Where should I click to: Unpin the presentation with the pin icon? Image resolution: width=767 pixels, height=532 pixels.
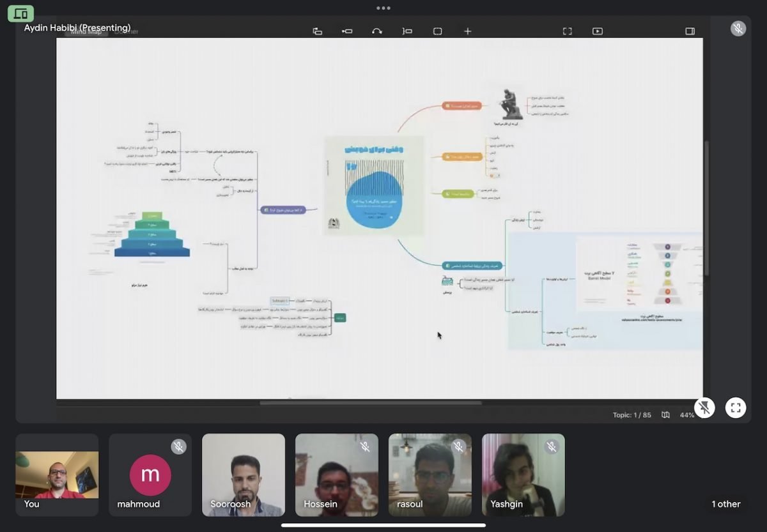coord(704,407)
